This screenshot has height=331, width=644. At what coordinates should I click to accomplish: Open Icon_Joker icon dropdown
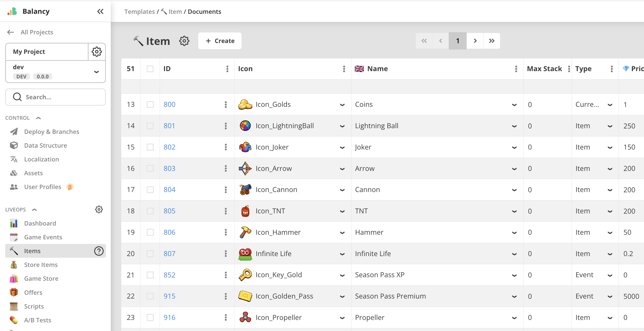[342, 147]
